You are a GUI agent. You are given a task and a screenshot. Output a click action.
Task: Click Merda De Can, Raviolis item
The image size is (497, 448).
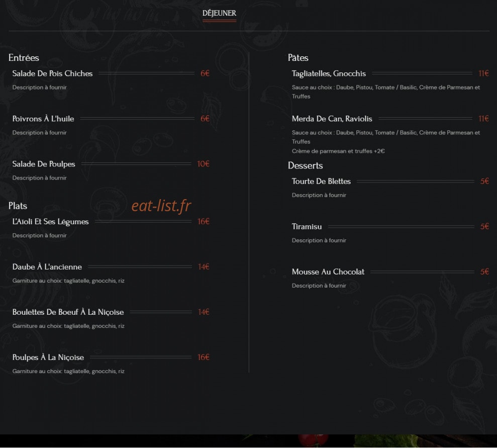332,119
